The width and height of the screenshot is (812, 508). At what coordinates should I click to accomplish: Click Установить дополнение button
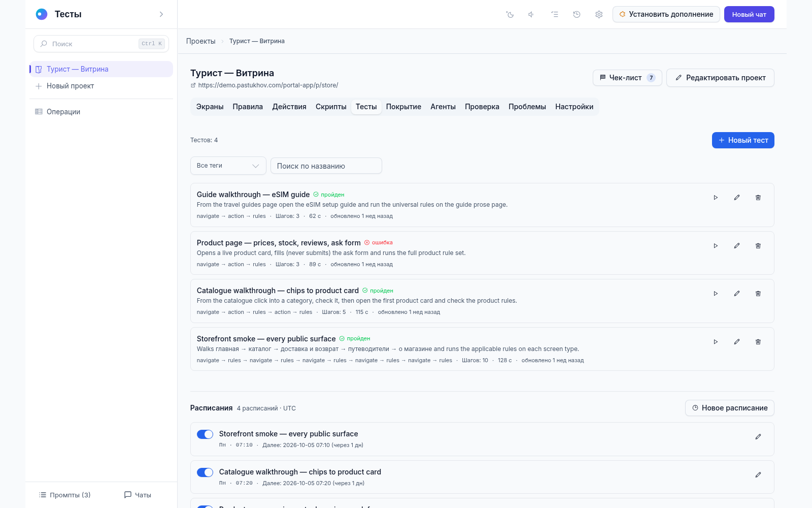point(666,14)
